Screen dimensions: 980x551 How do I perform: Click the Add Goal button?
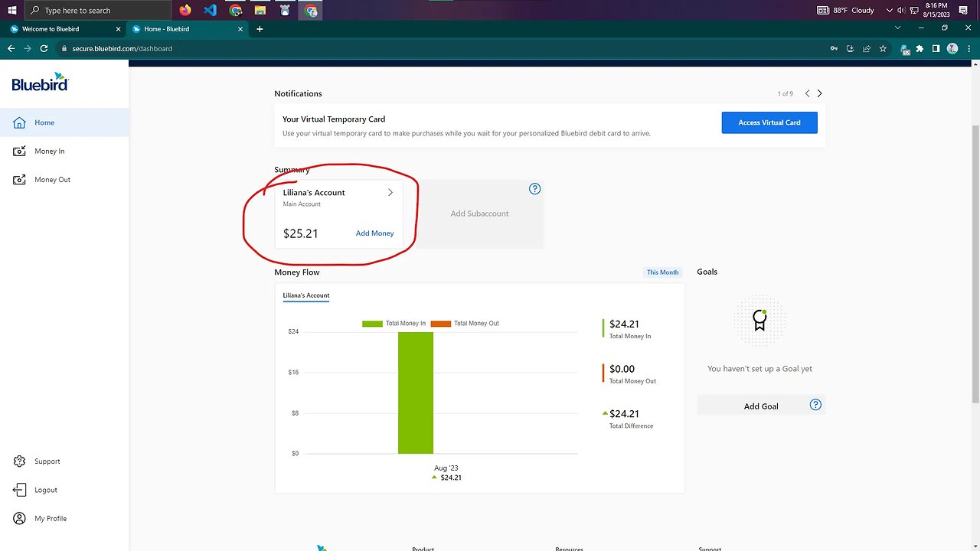coord(761,406)
